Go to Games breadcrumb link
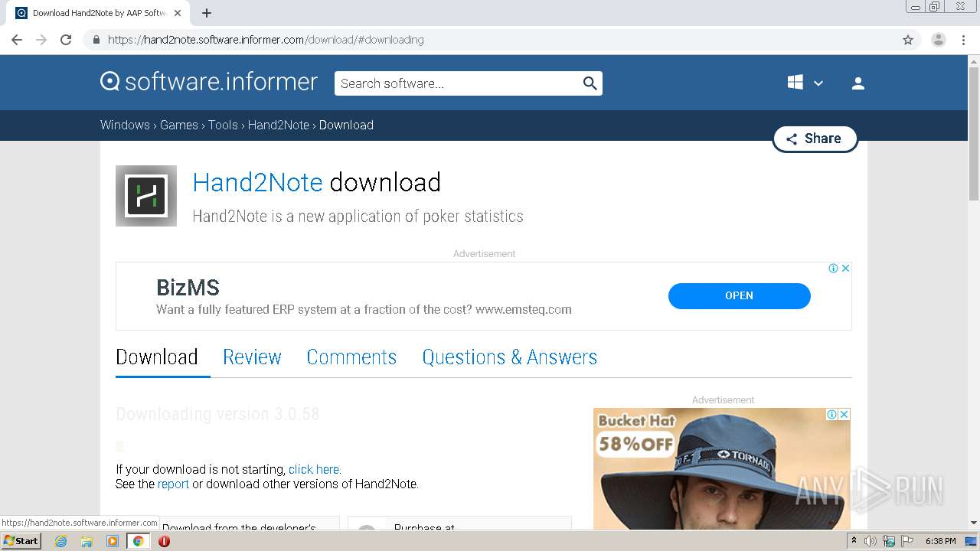This screenshot has height=551, width=980. 179,125
